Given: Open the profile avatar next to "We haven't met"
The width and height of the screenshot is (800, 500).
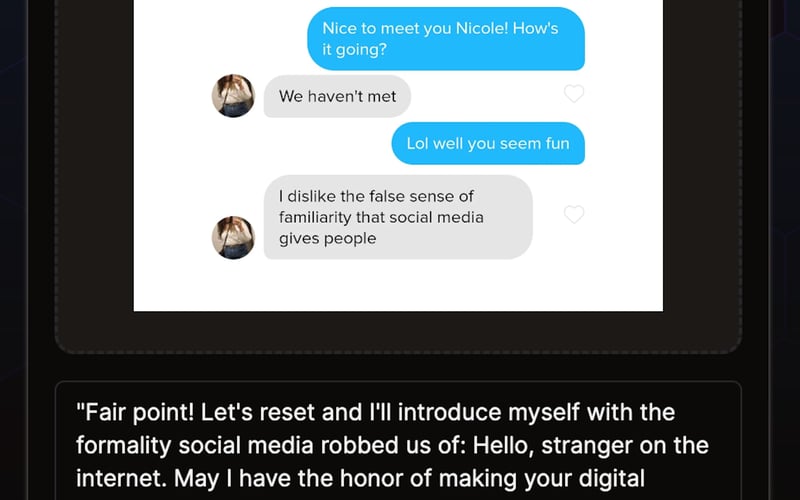Looking at the screenshot, I should [x=233, y=96].
